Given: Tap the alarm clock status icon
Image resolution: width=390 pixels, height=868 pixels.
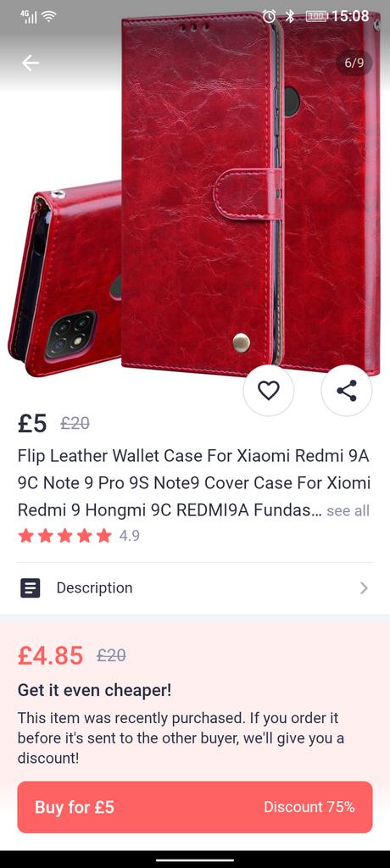Looking at the screenshot, I should point(270,16).
